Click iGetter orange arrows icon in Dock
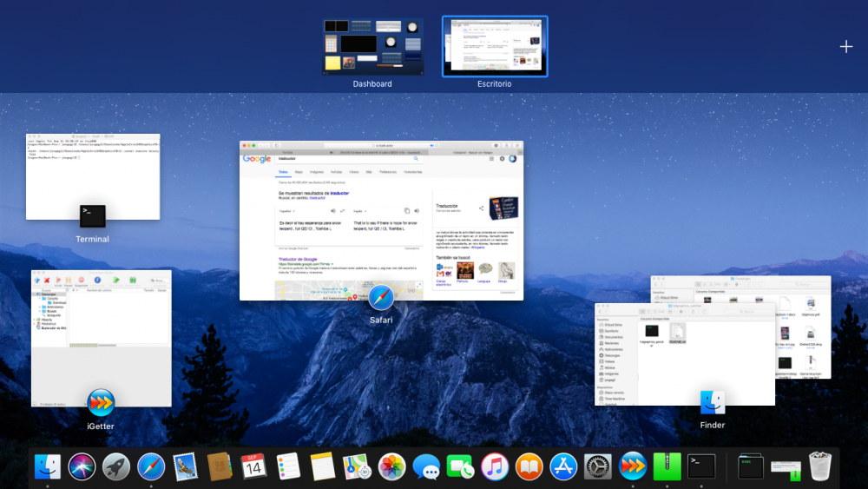 [632, 466]
